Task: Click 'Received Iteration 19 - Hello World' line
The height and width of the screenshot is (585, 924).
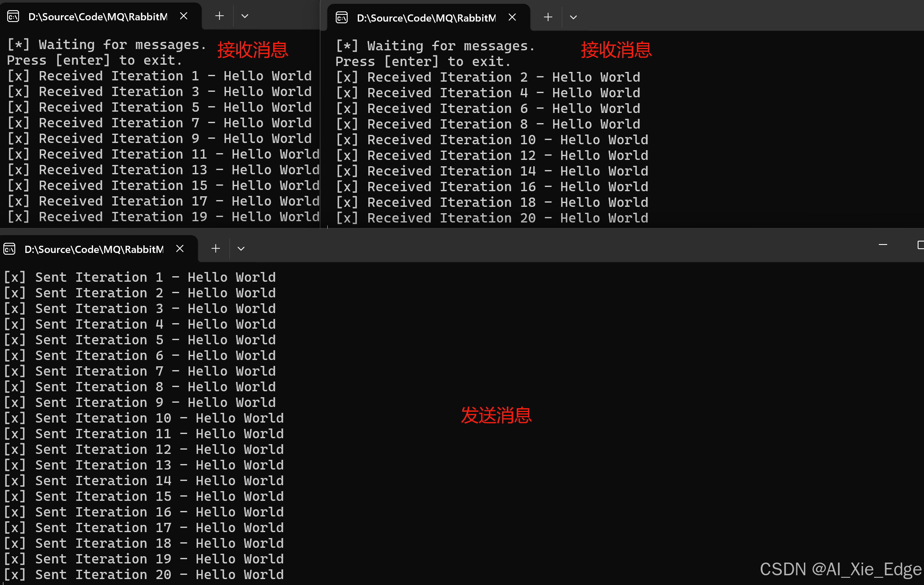Action: (164, 217)
